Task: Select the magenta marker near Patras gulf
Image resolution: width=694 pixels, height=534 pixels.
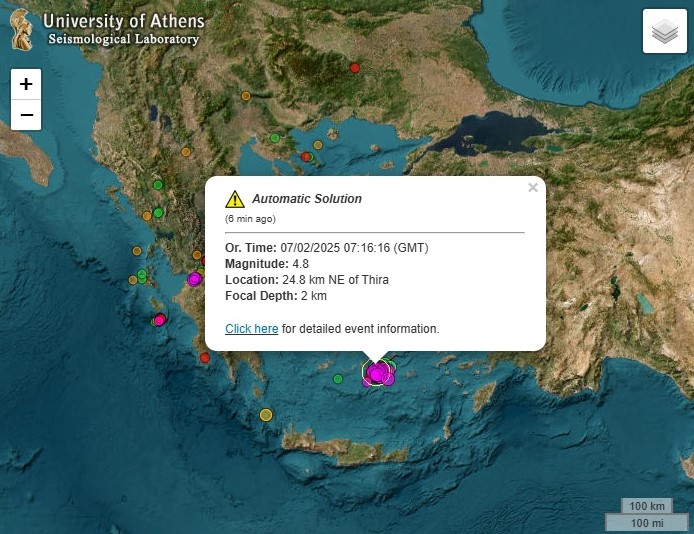Action: click(194, 279)
